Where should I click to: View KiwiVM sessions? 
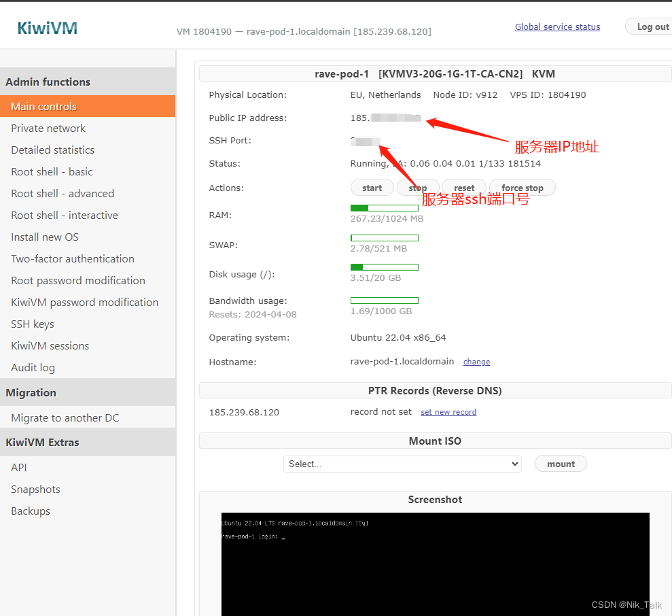[x=50, y=346]
